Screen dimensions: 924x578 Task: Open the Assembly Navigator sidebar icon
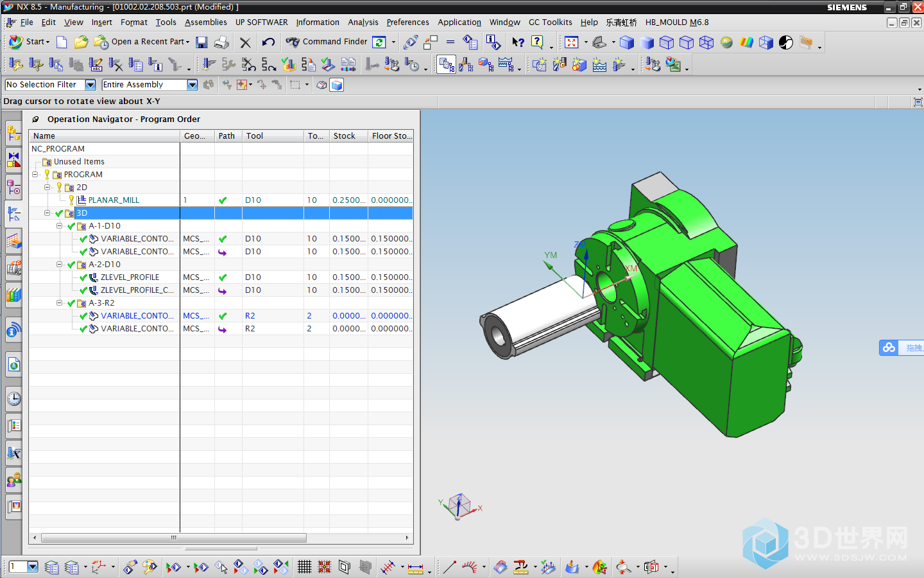(x=13, y=134)
